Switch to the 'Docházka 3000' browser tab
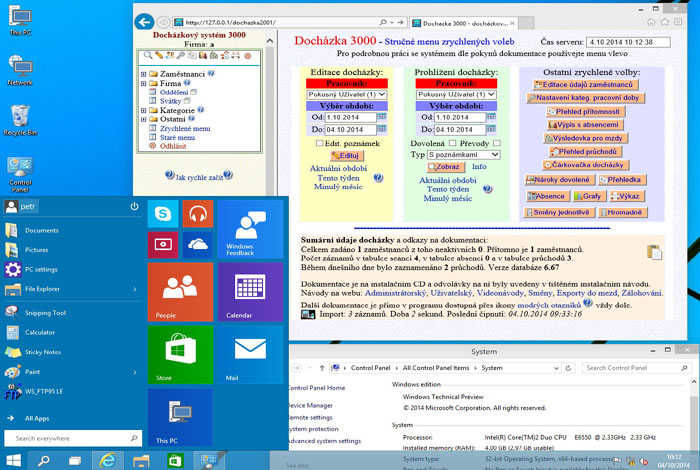 (x=464, y=23)
